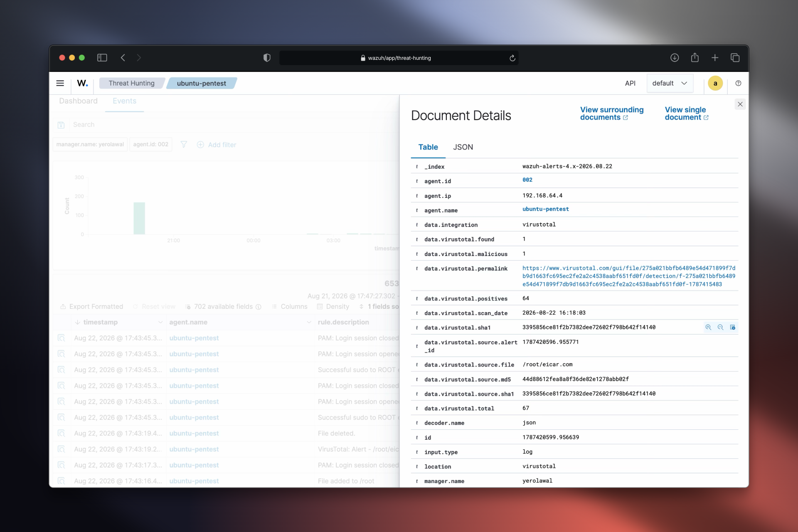Screen dimensions: 798x532
Task: Select the Table tab
Action: (x=428, y=147)
